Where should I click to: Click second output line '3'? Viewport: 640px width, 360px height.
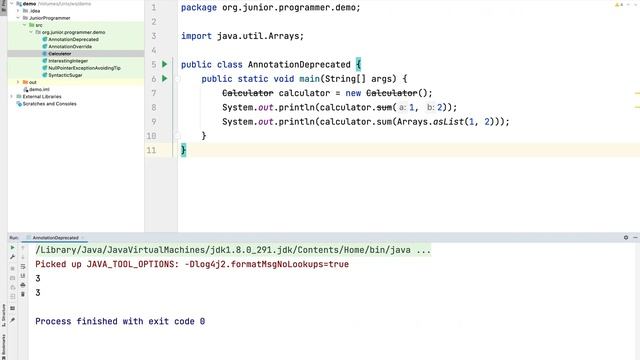coord(38,293)
